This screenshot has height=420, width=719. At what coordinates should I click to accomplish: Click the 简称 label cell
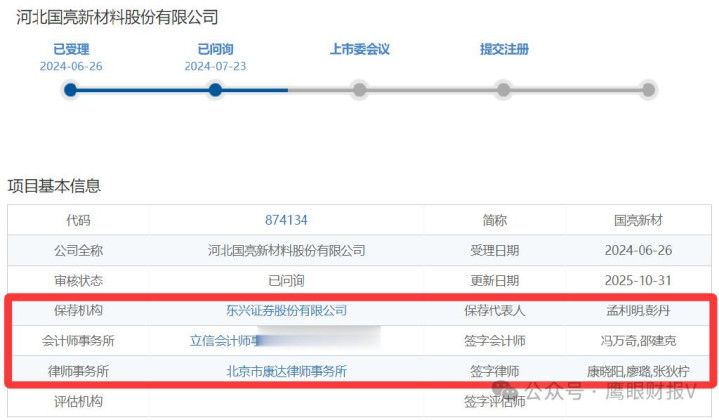tap(494, 220)
